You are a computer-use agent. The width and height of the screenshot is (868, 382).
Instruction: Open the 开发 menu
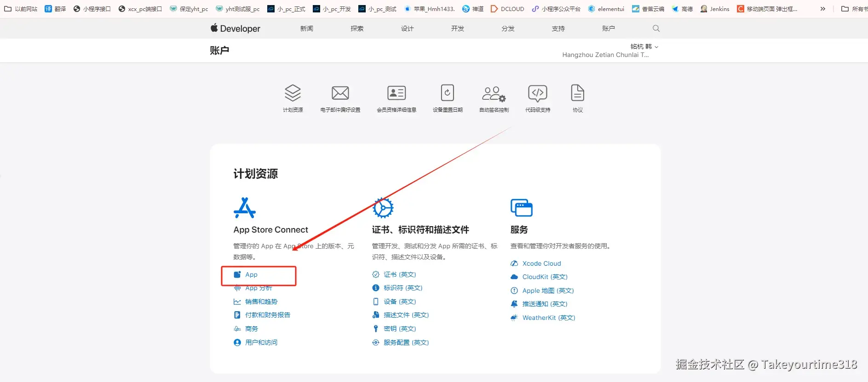[458, 29]
